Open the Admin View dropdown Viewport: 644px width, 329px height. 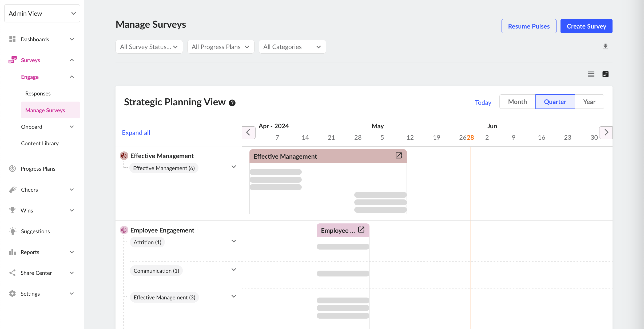click(42, 13)
